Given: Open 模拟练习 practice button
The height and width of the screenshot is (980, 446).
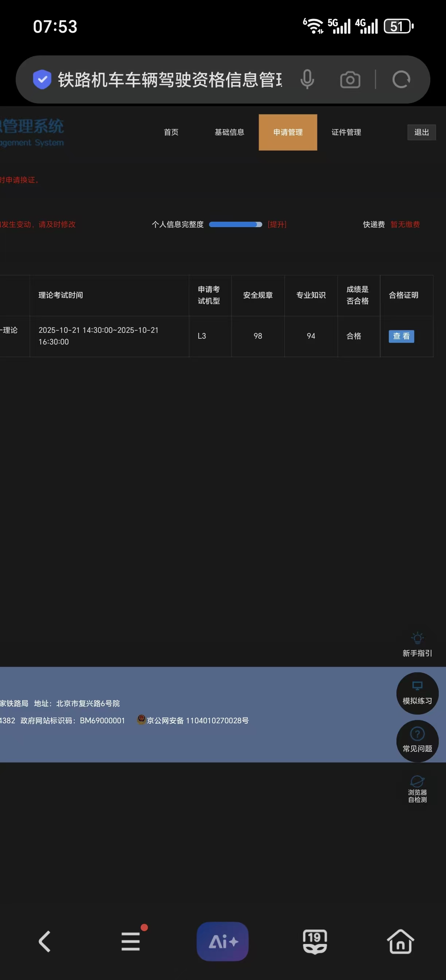Looking at the screenshot, I should point(417,693).
